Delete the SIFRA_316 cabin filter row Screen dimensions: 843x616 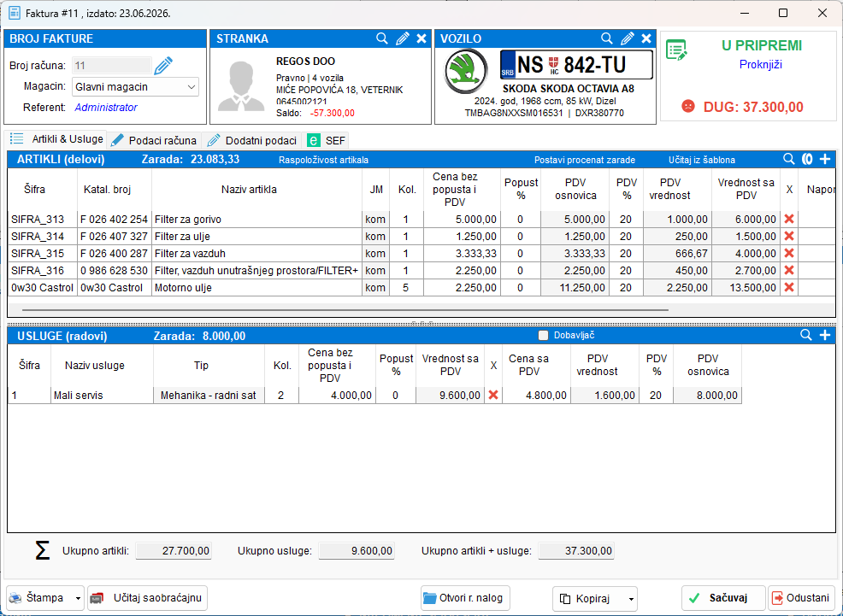tap(788, 271)
